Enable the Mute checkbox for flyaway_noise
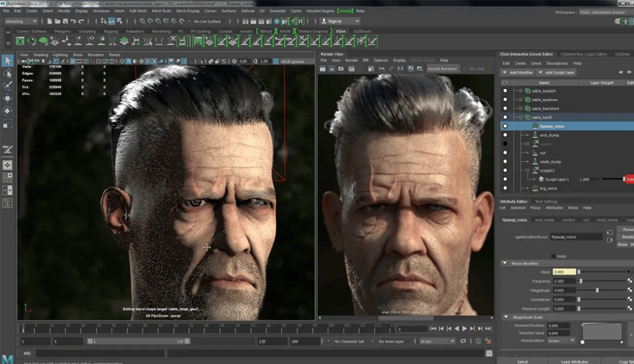The height and width of the screenshot is (364, 634). click(x=553, y=256)
